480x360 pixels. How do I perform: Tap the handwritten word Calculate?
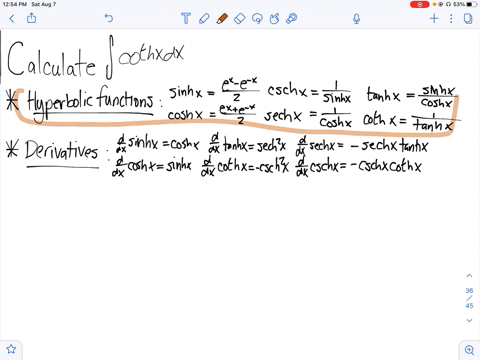tap(51, 59)
